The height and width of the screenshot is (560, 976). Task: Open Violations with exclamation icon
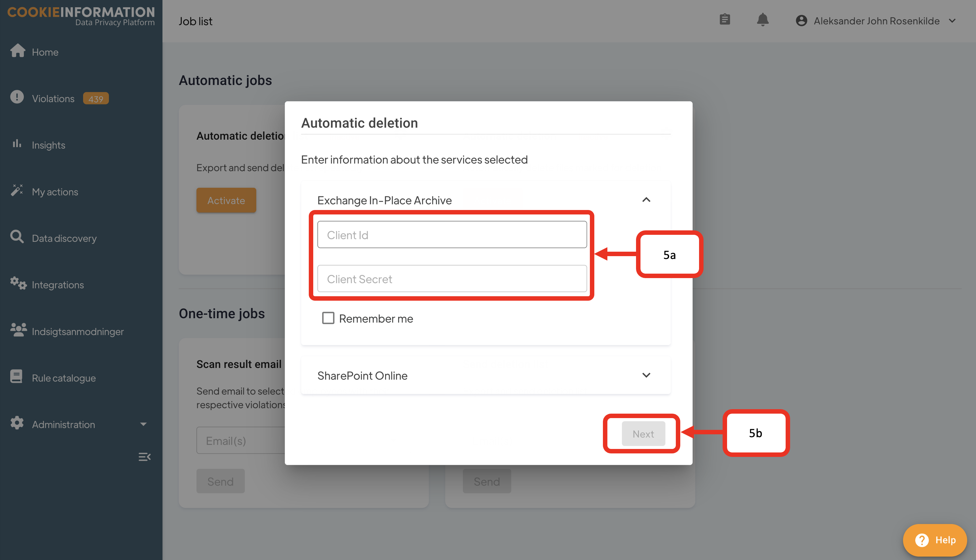17,97
